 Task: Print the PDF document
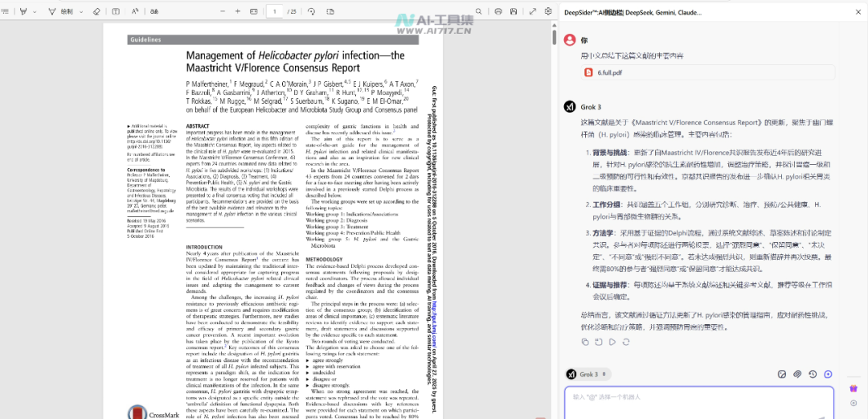[498, 12]
